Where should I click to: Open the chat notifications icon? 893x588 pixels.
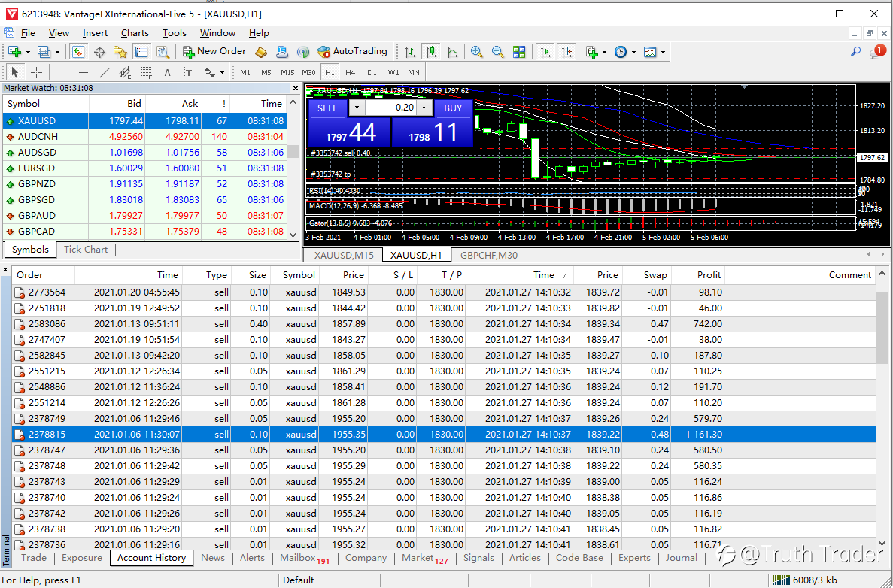tap(877, 52)
